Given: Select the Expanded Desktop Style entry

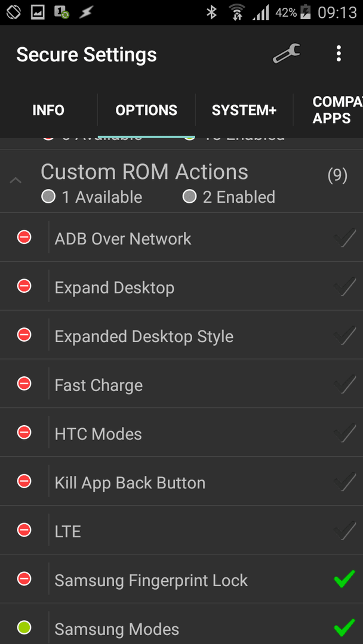Looking at the screenshot, I should tap(144, 336).
